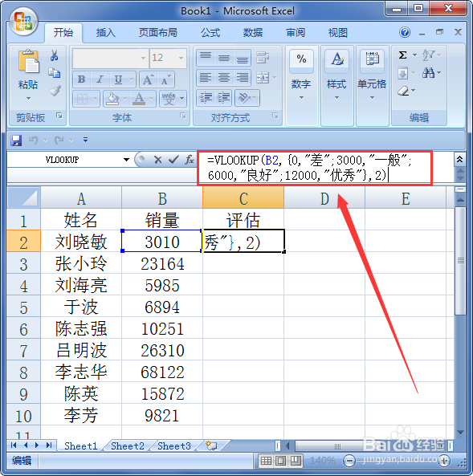This screenshot has height=476, width=473.
Task: Switch to the 插入 tab
Action: (x=106, y=32)
